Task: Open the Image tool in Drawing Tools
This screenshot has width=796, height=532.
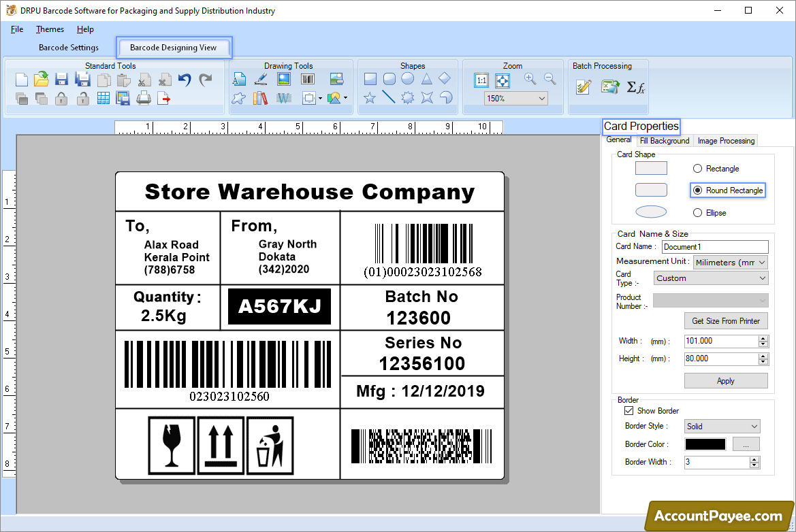Action: pyautogui.click(x=284, y=78)
